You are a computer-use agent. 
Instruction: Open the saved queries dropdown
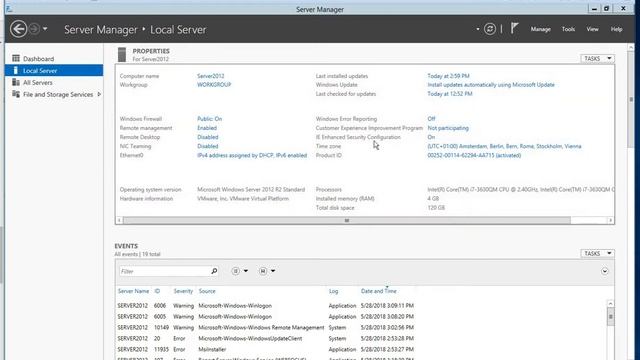(x=267, y=271)
